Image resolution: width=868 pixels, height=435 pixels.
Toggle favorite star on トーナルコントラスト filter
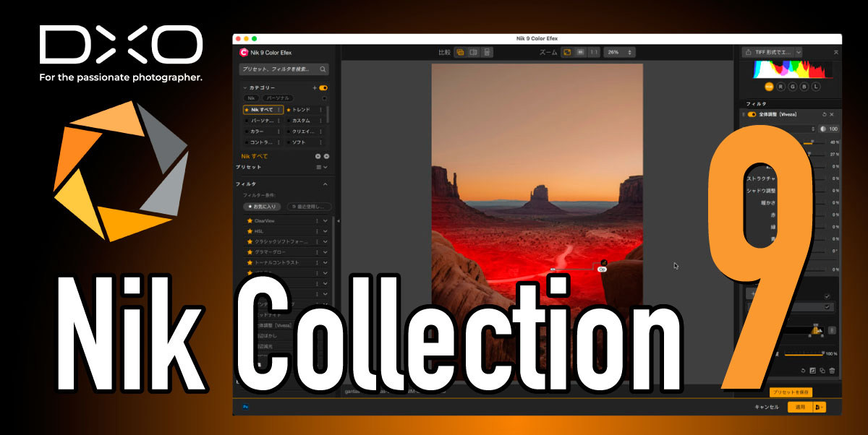click(250, 262)
